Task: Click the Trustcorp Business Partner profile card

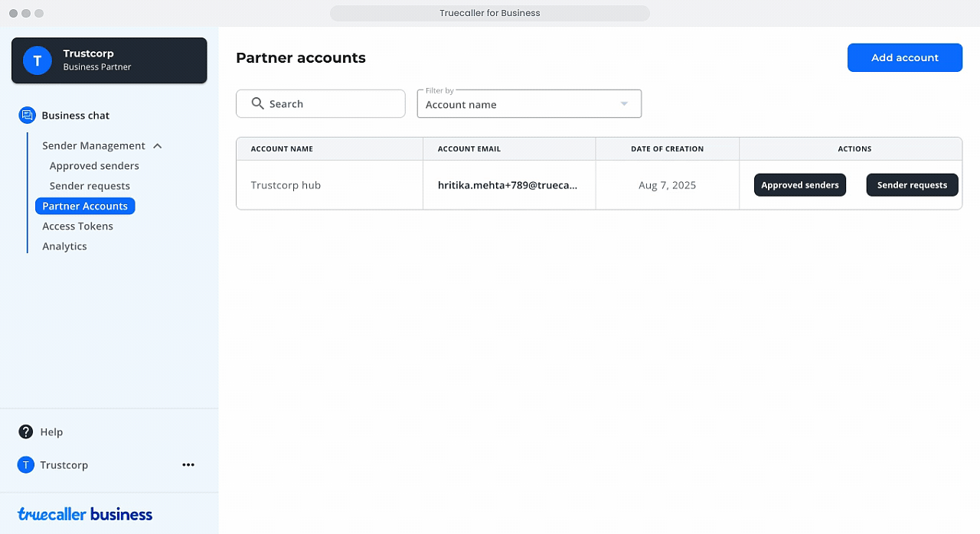Action: (109, 60)
